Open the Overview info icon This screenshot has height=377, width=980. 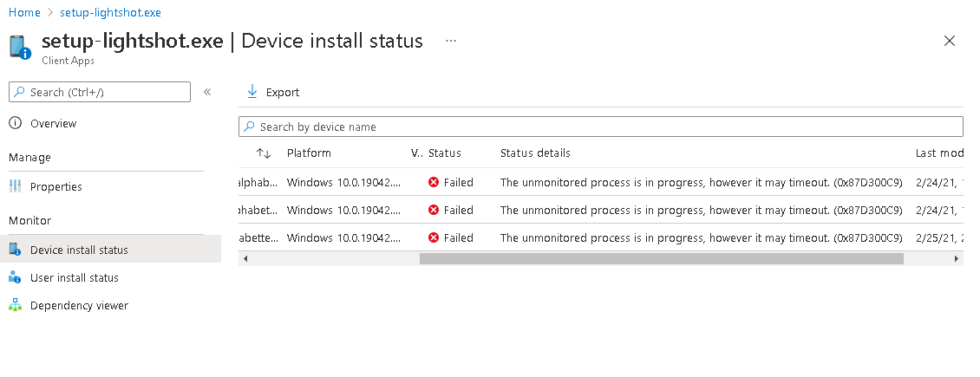[15, 124]
